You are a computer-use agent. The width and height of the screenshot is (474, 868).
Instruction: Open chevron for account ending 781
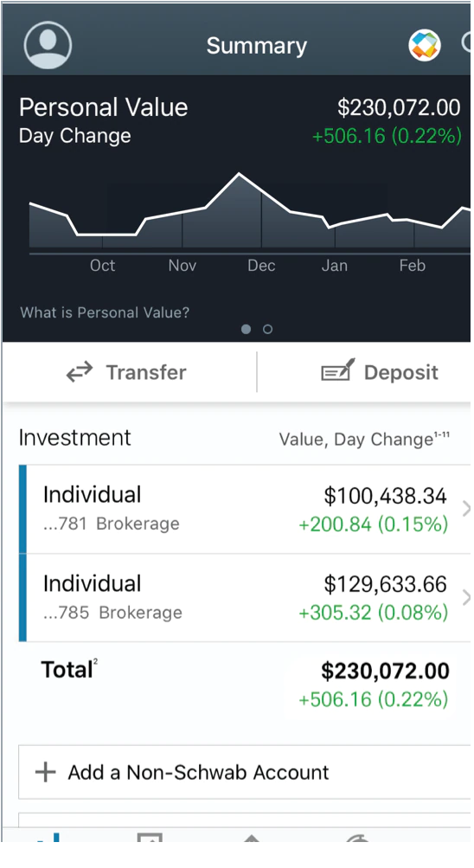465,509
